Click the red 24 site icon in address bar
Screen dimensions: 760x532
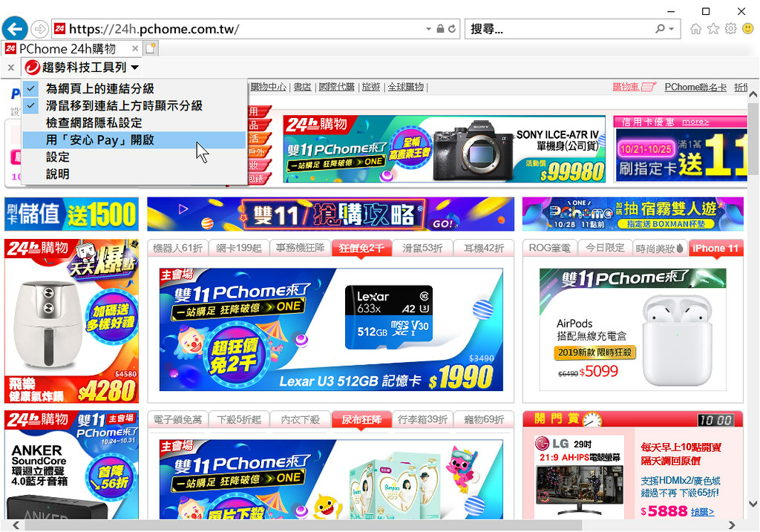click(x=59, y=29)
